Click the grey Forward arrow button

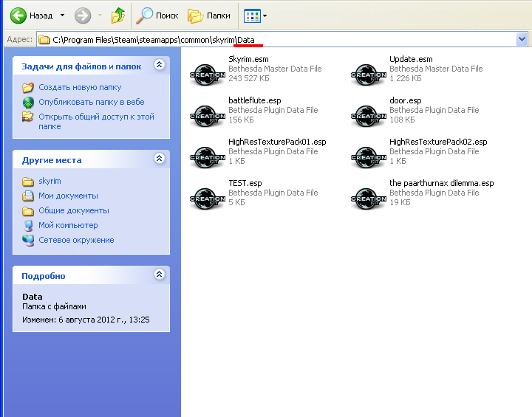[83, 15]
